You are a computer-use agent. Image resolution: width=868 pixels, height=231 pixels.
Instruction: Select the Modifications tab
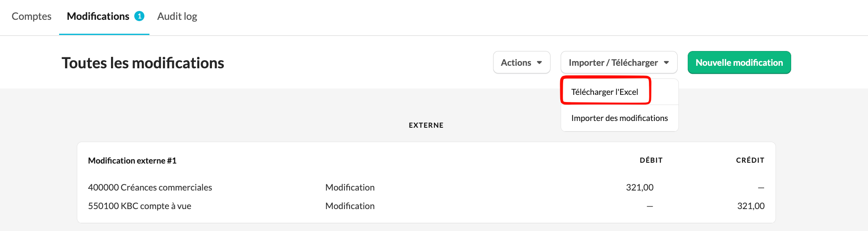pos(98,16)
